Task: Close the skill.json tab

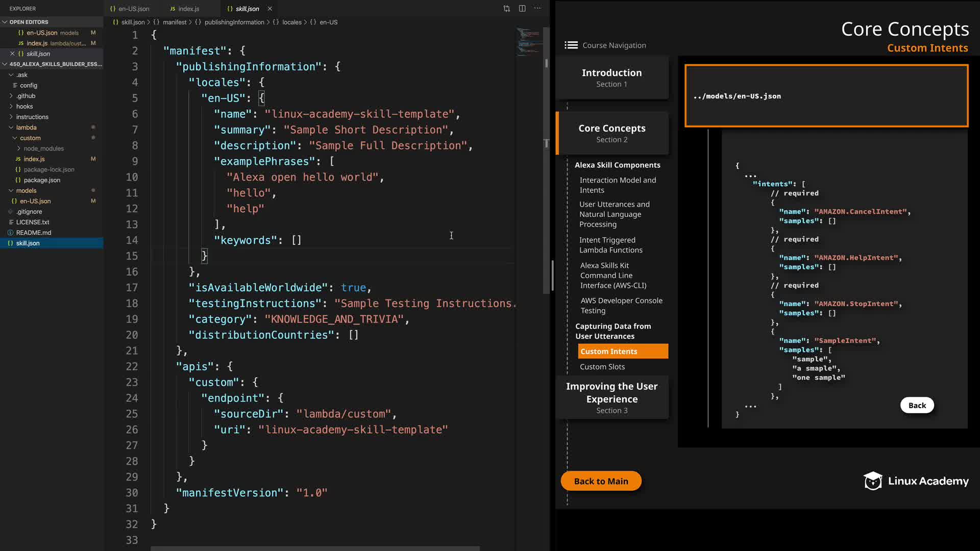Action: point(269,9)
